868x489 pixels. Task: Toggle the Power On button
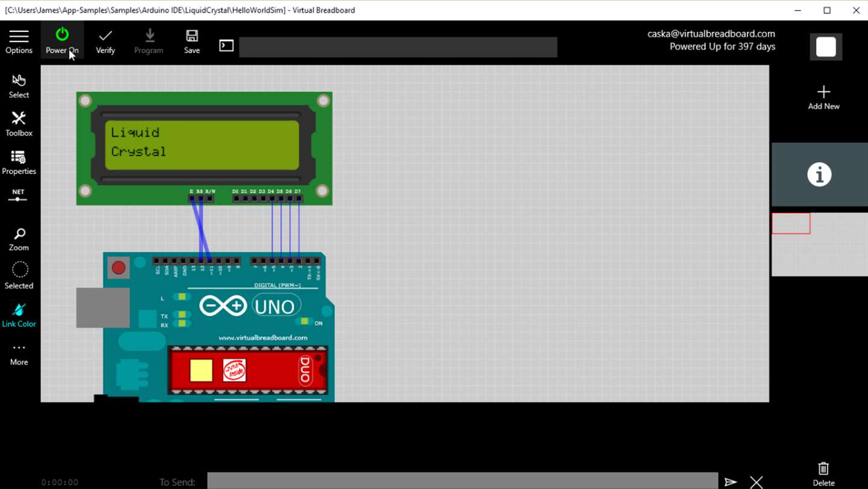coord(62,42)
